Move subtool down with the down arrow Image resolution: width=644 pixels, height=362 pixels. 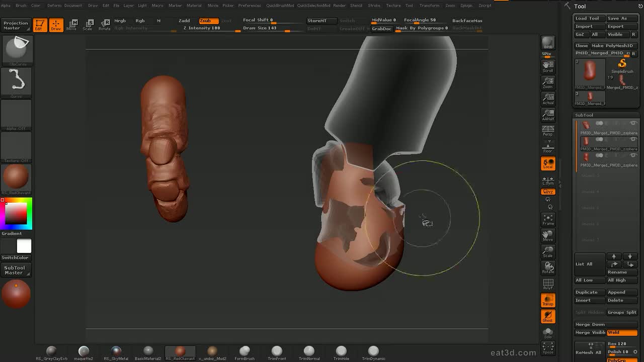(629, 256)
